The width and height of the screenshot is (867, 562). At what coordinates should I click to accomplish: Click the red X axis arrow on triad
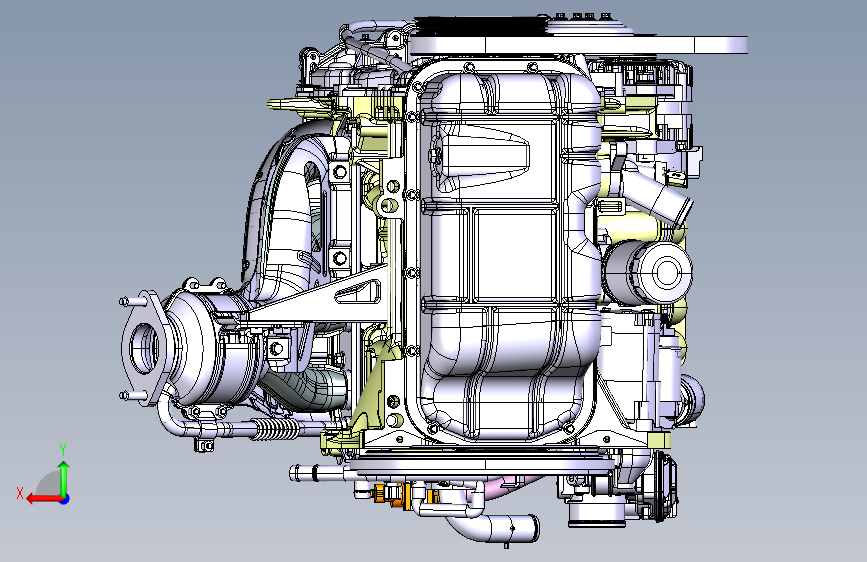pyautogui.click(x=43, y=499)
